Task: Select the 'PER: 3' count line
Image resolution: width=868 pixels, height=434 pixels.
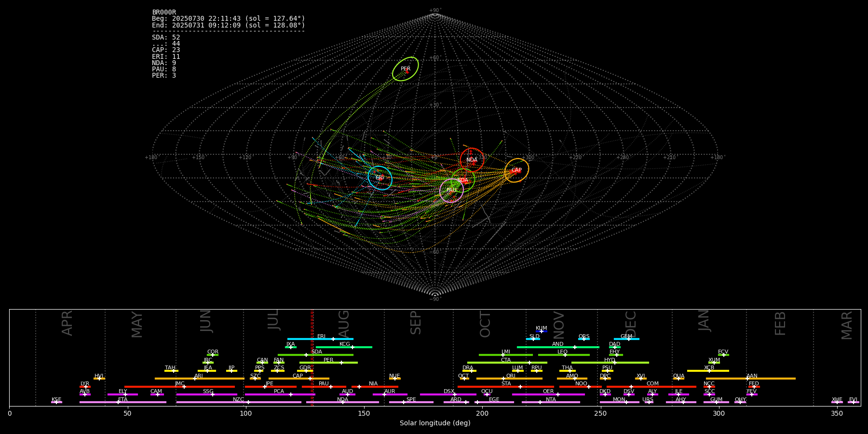Action: tap(164, 75)
